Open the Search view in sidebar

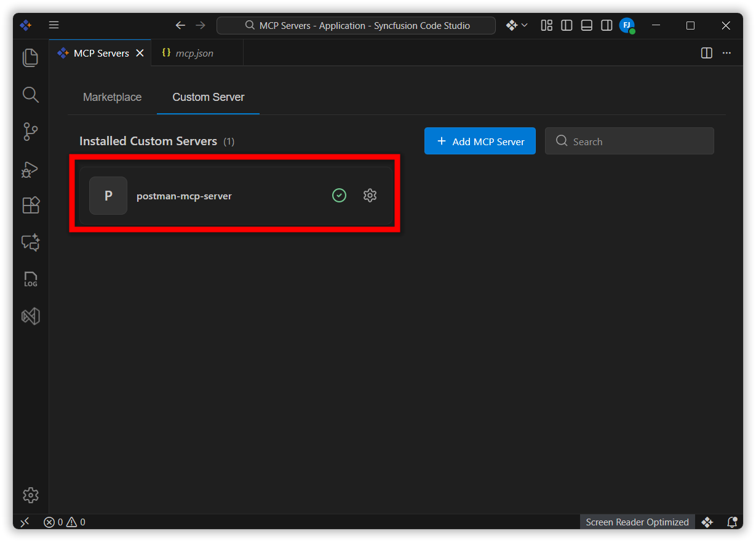30,95
